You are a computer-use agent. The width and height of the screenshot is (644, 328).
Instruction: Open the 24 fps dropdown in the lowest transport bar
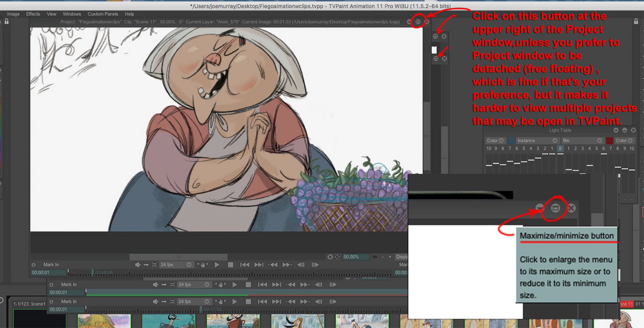coord(194,302)
